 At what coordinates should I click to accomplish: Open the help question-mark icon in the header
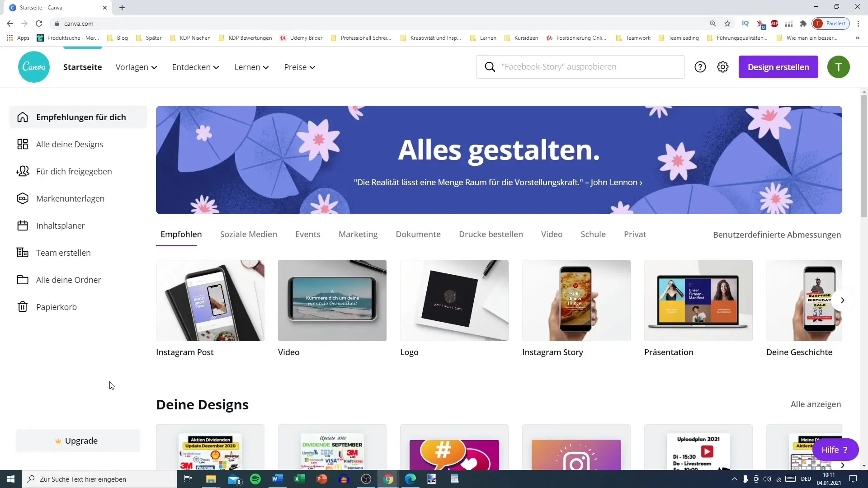point(700,67)
